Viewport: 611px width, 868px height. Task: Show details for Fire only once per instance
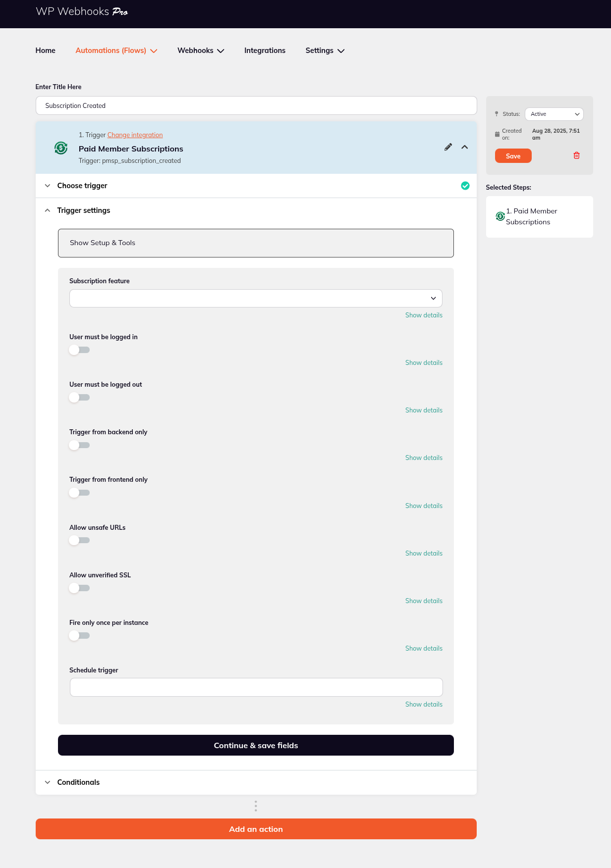[424, 649]
